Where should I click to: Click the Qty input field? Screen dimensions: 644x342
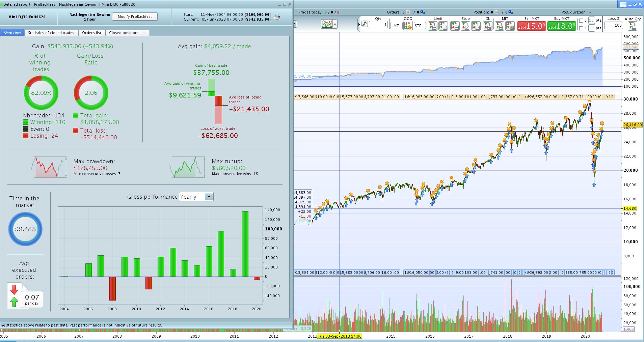(x=378, y=25)
